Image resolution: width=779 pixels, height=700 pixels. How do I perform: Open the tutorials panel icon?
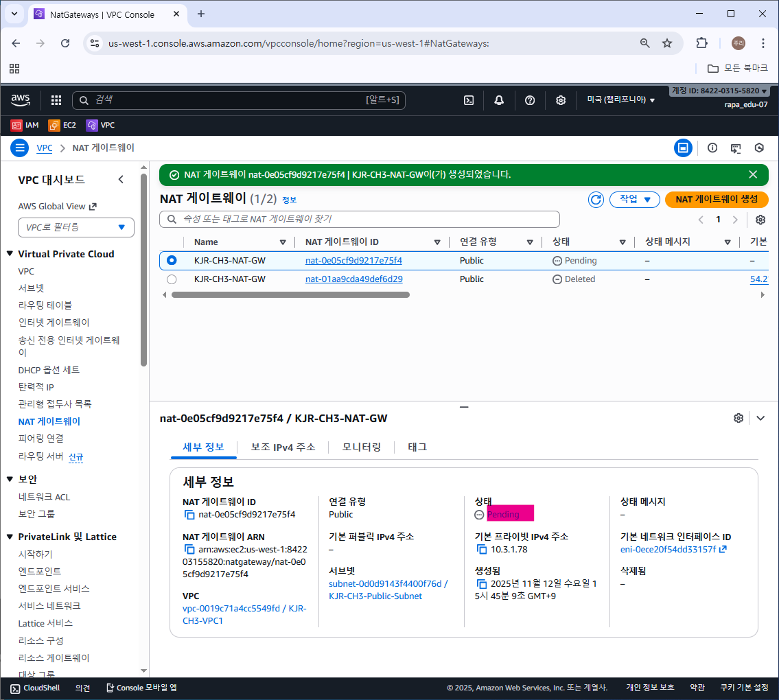coord(735,148)
